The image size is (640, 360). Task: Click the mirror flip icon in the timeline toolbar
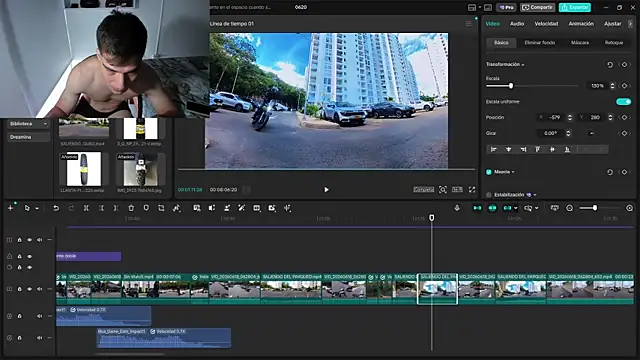[x=212, y=208]
